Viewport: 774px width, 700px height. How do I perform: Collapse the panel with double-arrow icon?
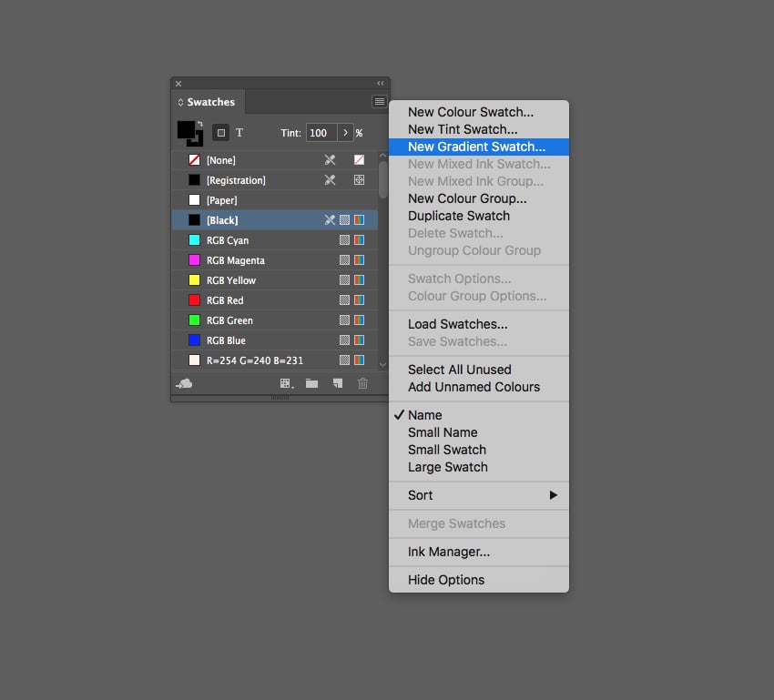click(x=381, y=83)
